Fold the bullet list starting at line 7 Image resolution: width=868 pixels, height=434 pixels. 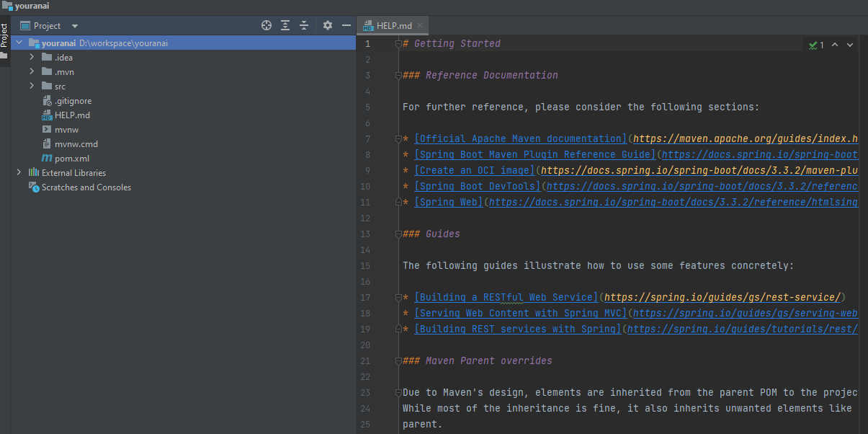(x=397, y=139)
